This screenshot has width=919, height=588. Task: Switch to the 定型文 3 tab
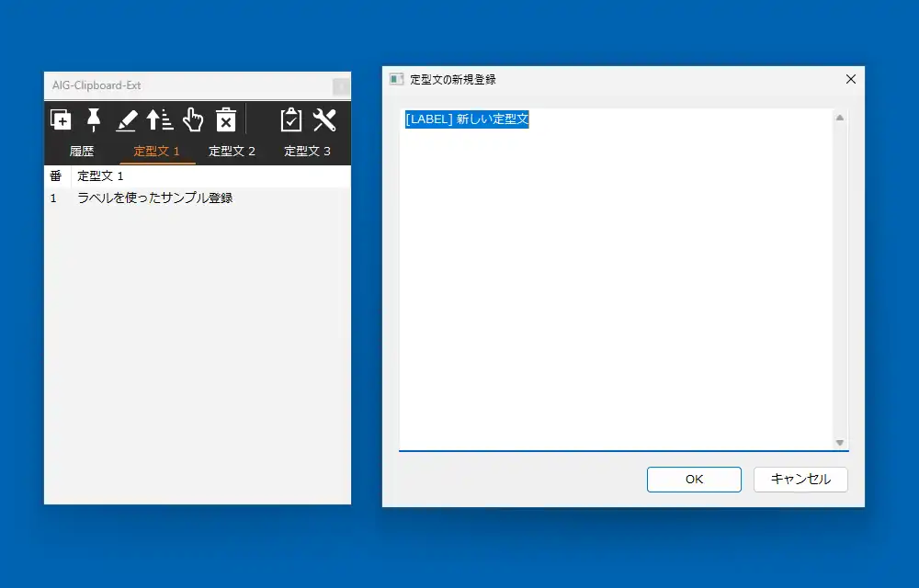pyautogui.click(x=308, y=151)
